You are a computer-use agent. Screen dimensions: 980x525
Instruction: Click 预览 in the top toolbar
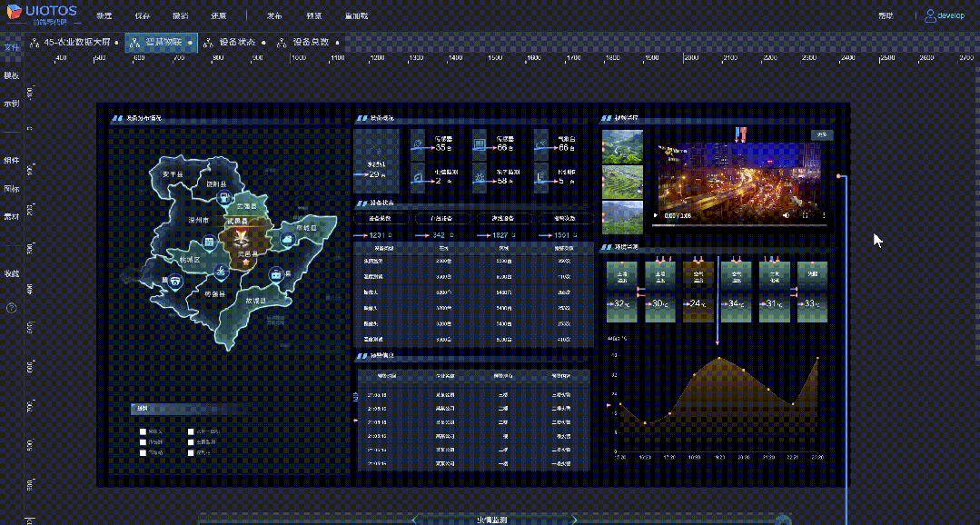pyautogui.click(x=313, y=15)
